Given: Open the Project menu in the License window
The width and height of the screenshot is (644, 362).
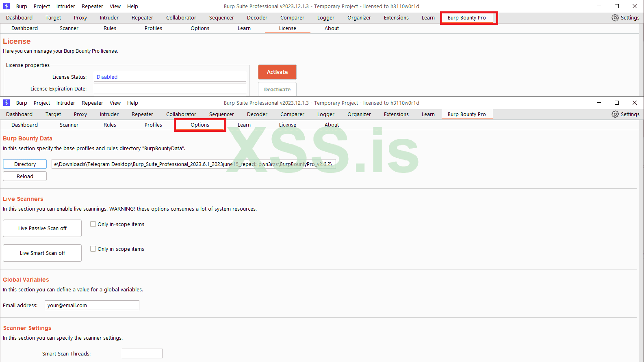Looking at the screenshot, I should 42,6.
